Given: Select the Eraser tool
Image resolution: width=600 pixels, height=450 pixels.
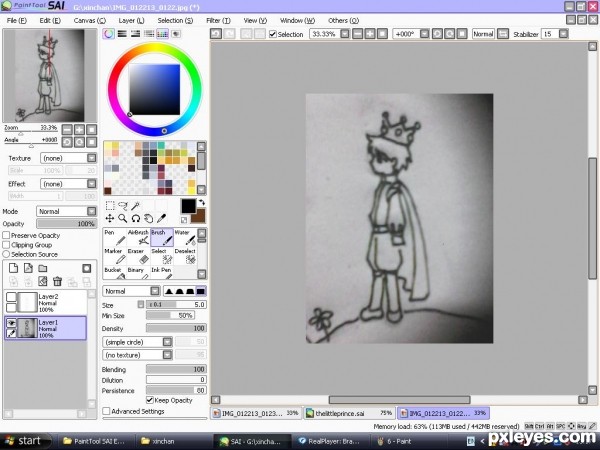Looking at the screenshot, I should tap(138, 256).
